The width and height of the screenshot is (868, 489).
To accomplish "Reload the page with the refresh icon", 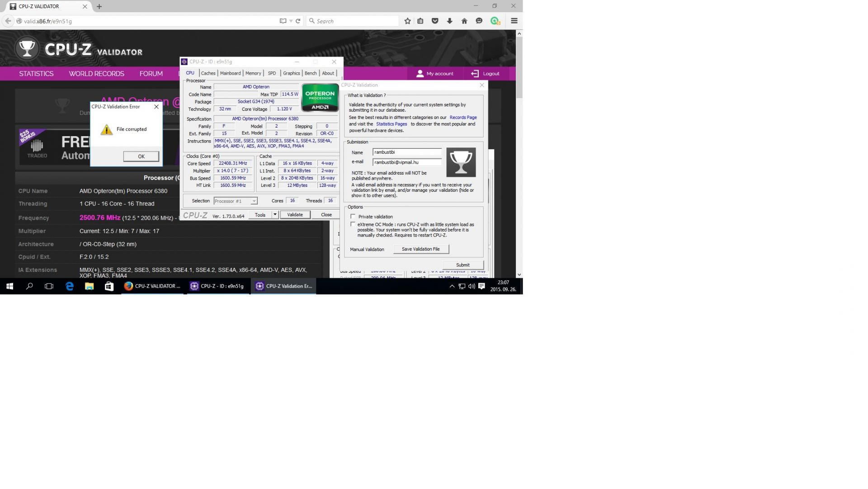I will pos(298,21).
